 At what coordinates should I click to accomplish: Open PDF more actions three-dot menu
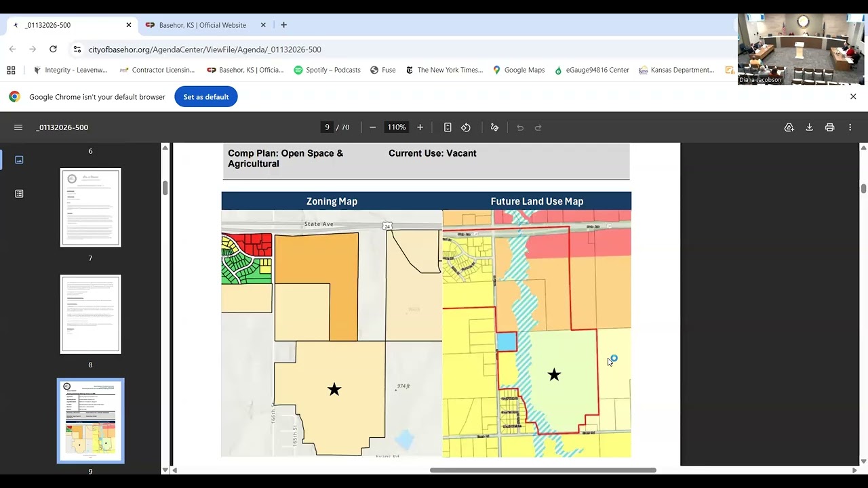coord(850,127)
